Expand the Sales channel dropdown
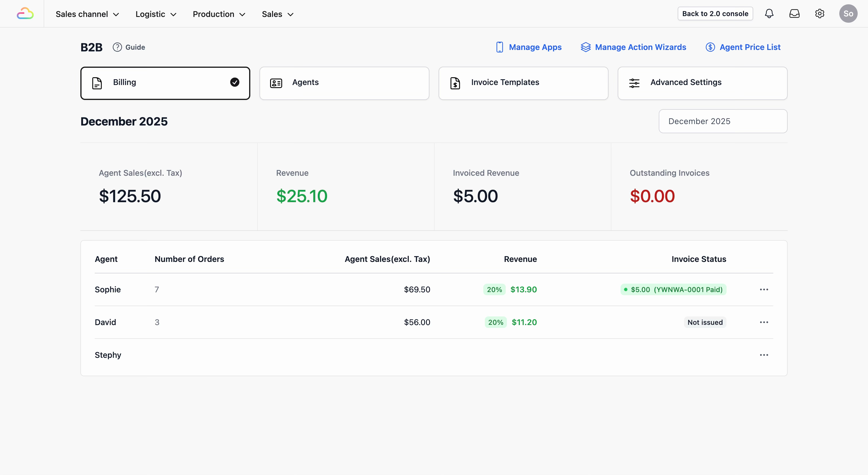The width and height of the screenshot is (868, 475). 87,14
